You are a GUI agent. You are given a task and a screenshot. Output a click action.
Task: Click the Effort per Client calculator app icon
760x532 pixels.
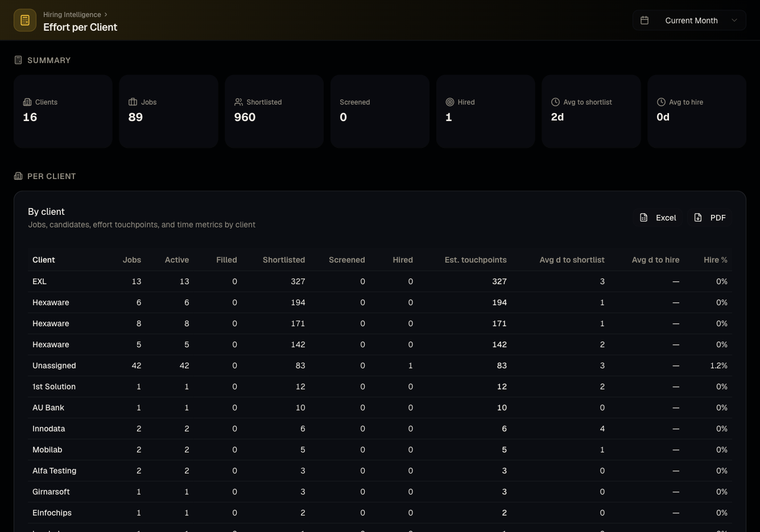pyautogui.click(x=25, y=20)
